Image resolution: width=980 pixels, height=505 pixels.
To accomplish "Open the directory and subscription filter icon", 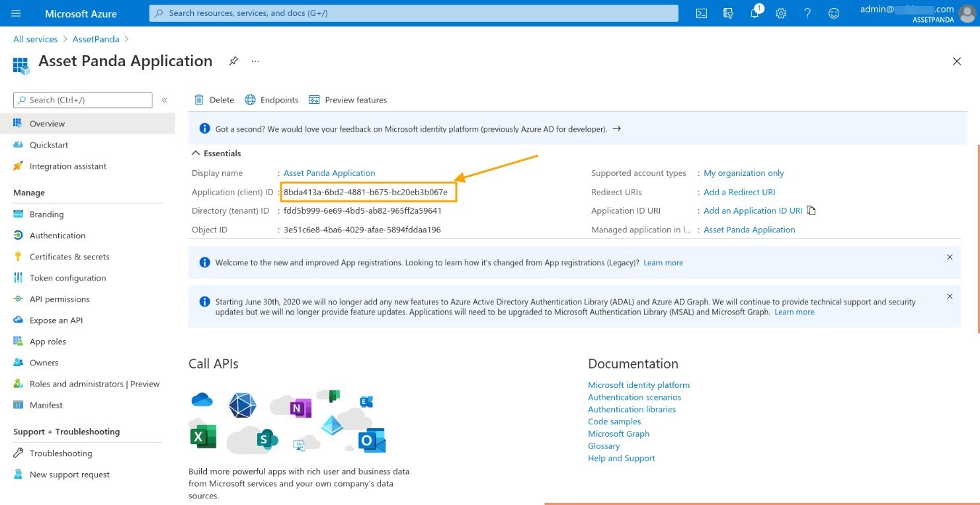I will click(728, 13).
